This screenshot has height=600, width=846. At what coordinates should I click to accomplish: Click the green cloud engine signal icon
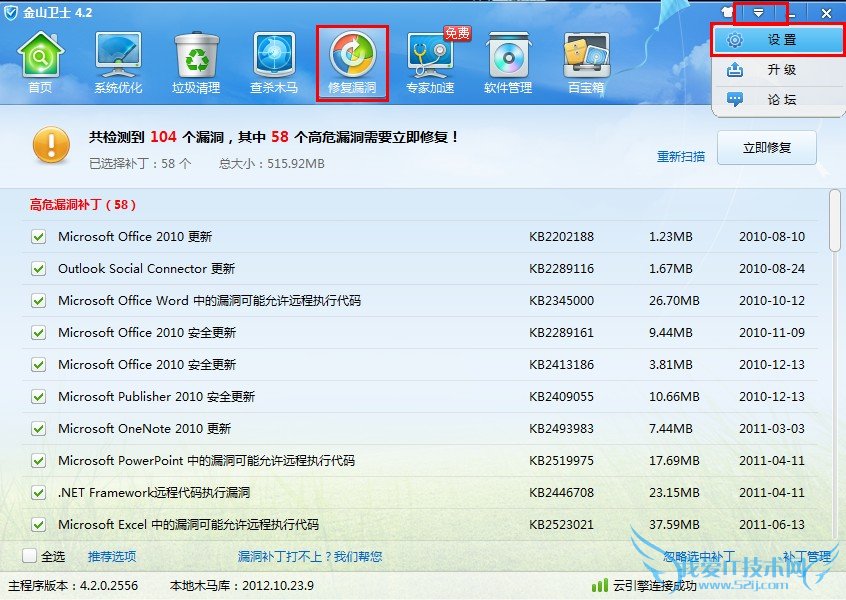[x=599, y=585]
